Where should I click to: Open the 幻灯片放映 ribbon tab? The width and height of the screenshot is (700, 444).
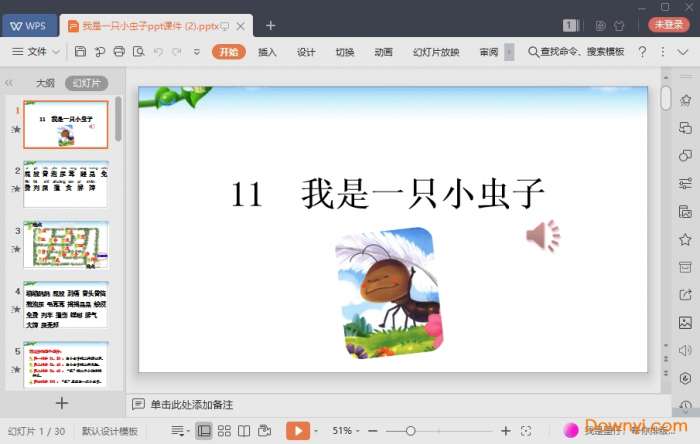tap(436, 52)
